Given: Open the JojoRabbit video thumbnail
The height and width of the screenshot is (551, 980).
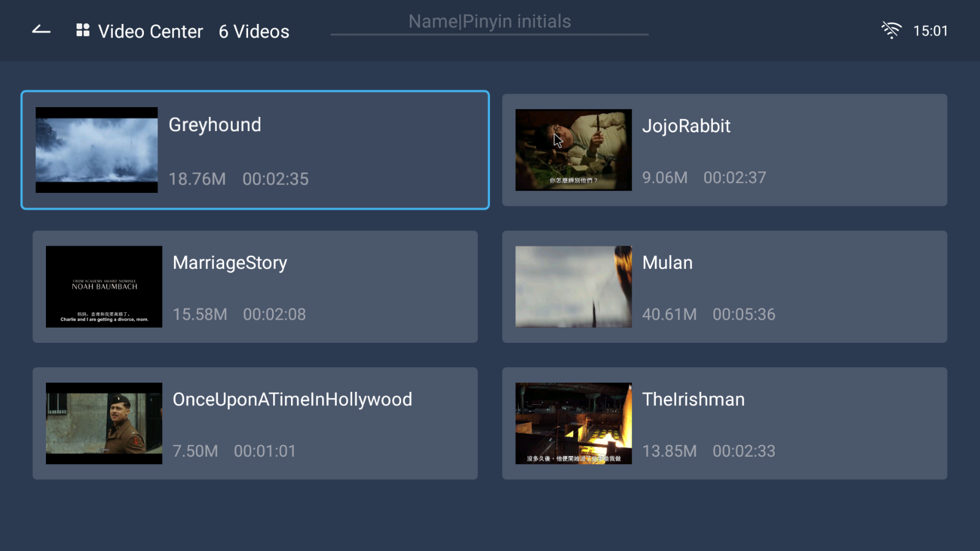Looking at the screenshot, I should tap(573, 150).
